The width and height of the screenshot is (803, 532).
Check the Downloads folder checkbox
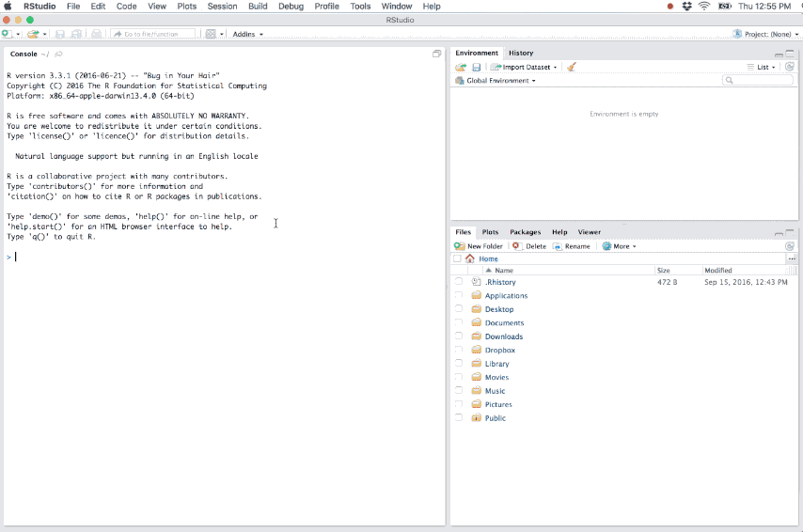coord(459,336)
